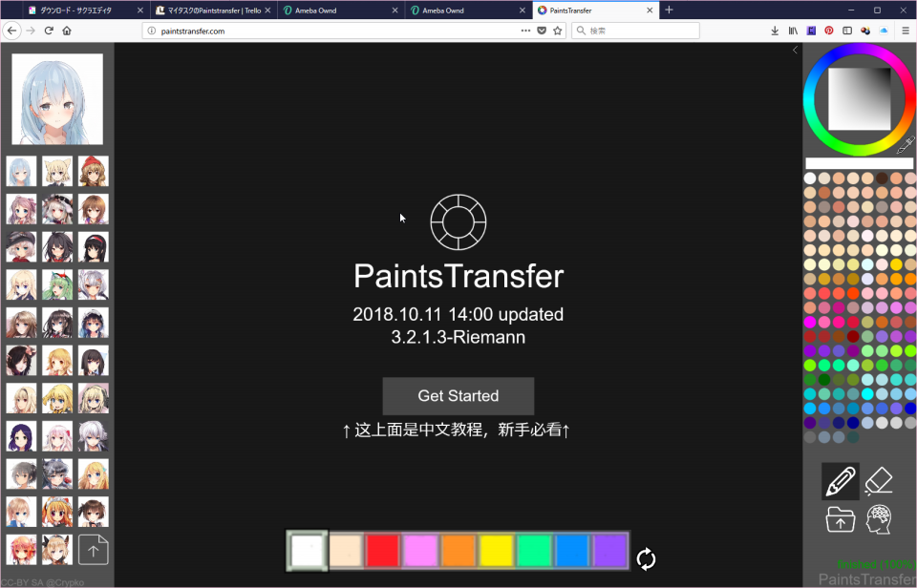Select the white swatch in the bottom palette

(x=307, y=550)
